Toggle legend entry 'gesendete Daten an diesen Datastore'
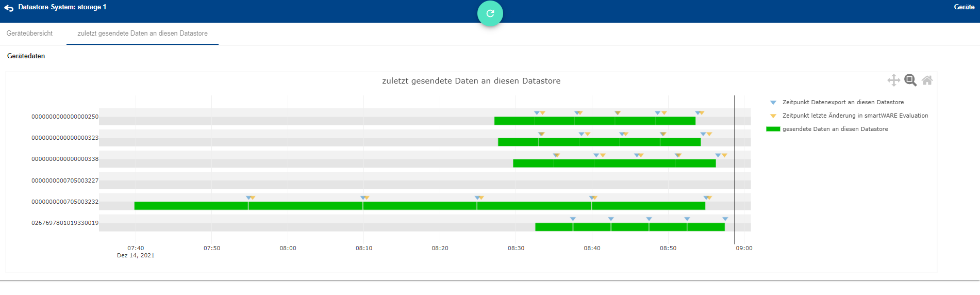This screenshot has width=980, height=295. pyautogui.click(x=835, y=129)
